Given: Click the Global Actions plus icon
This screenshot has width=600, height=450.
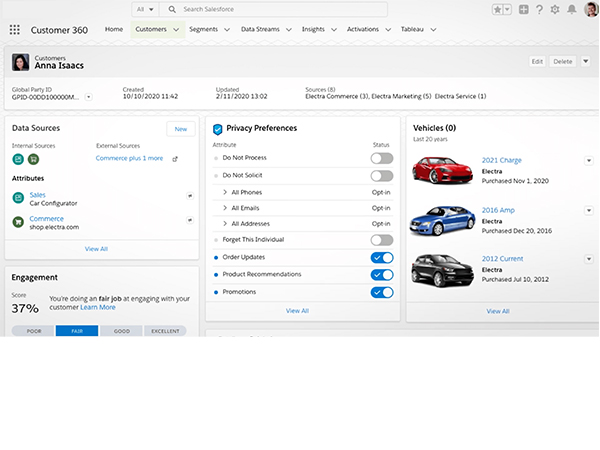Looking at the screenshot, I should pyautogui.click(x=523, y=10).
